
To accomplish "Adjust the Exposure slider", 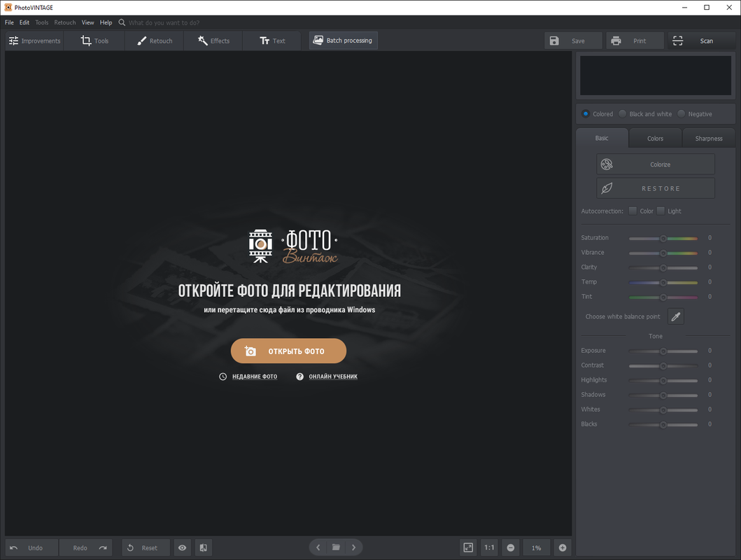I will 663,351.
